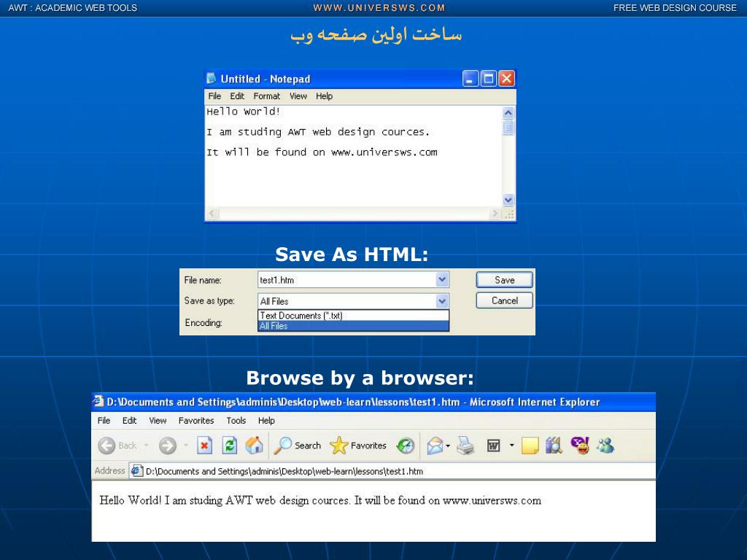Click the Encoding label in dialog
Image resolution: width=747 pixels, height=560 pixels.
(x=204, y=323)
